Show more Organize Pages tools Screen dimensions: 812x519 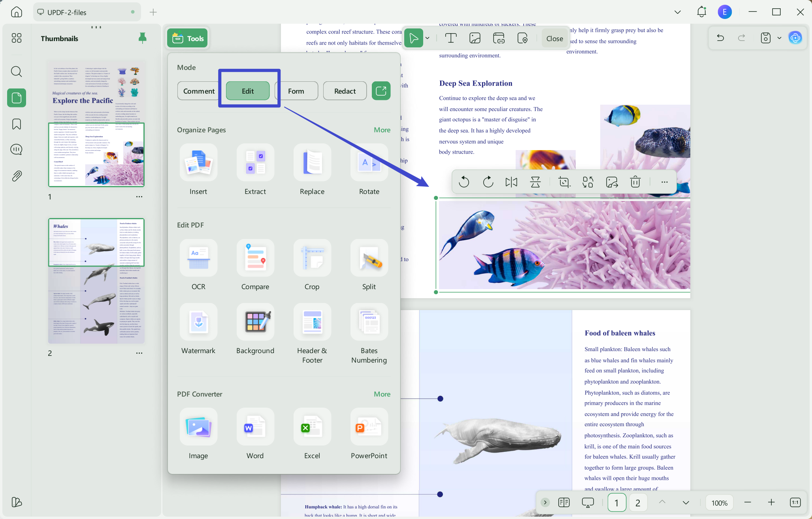point(382,130)
